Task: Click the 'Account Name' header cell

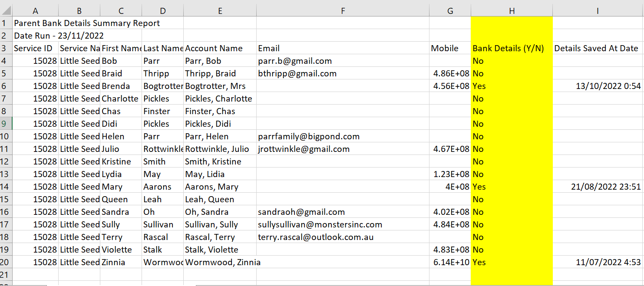Action: [x=214, y=48]
